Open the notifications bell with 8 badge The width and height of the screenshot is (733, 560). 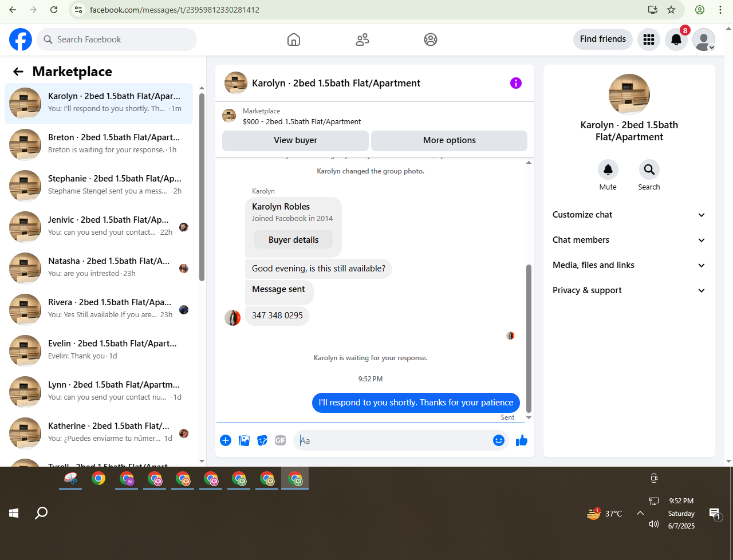(x=676, y=40)
